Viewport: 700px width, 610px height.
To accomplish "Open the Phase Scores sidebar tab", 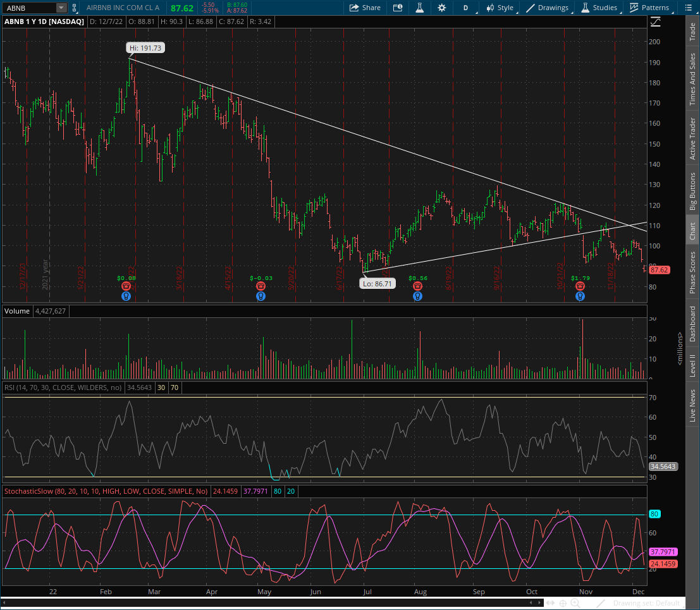I will [x=693, y=272].
